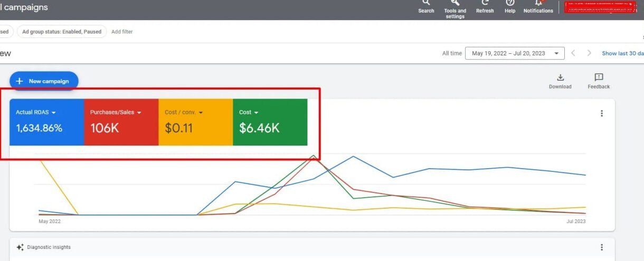The image size is (644, 261).
Task: Open the Feedback icon
Action: click(x=599, y=78)
